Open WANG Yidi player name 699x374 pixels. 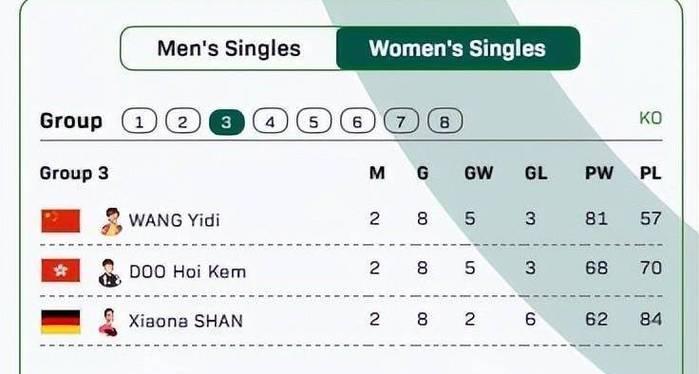tap(174, 221)
